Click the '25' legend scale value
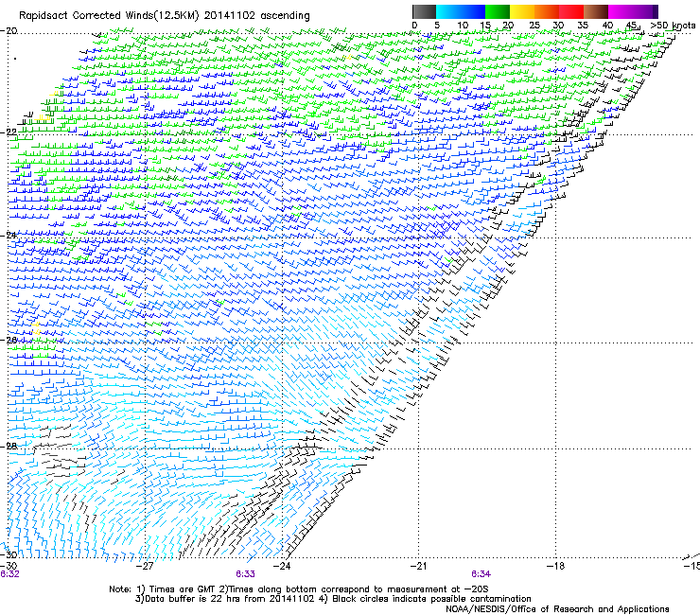This screenshot has width=700, height=615. (x=534, y=26)
